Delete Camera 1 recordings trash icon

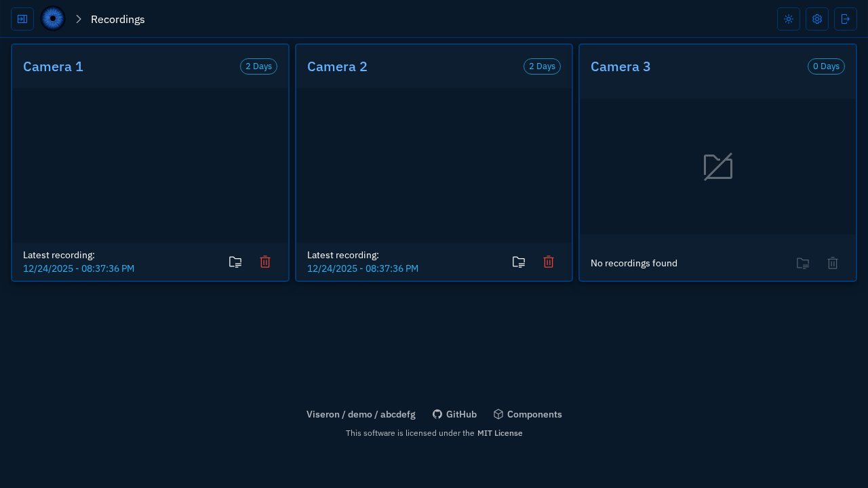(x=265, y=262)
